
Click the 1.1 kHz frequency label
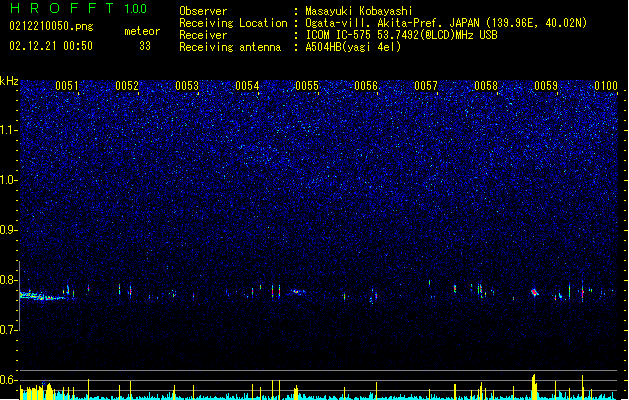click(9, 130)
